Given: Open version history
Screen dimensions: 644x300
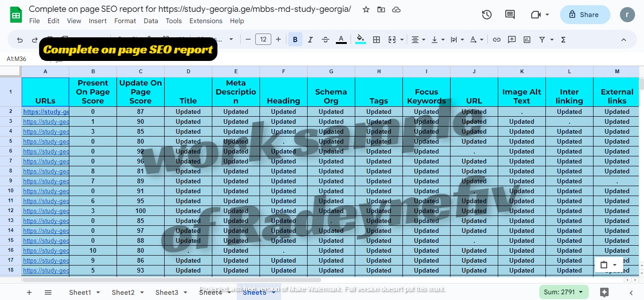Looking at the screenshot, I should [486, 15].
